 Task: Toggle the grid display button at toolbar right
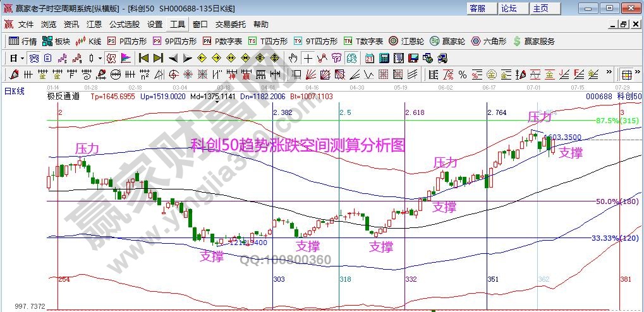pos(626,74)
